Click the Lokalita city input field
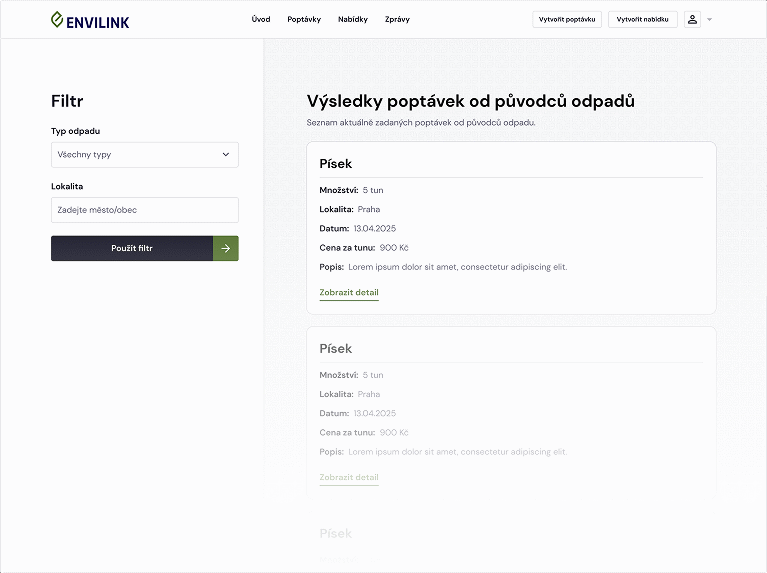Viewport: 767px width, 573px height. 144,210
